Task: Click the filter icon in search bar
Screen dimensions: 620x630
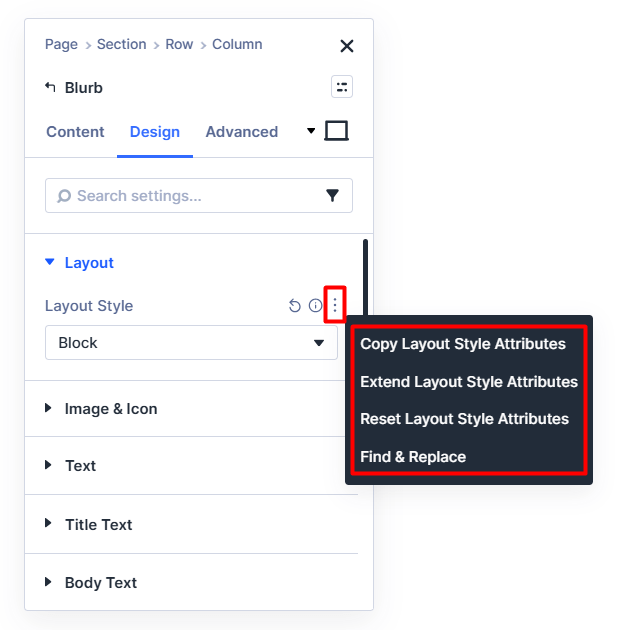Action: 333,196
